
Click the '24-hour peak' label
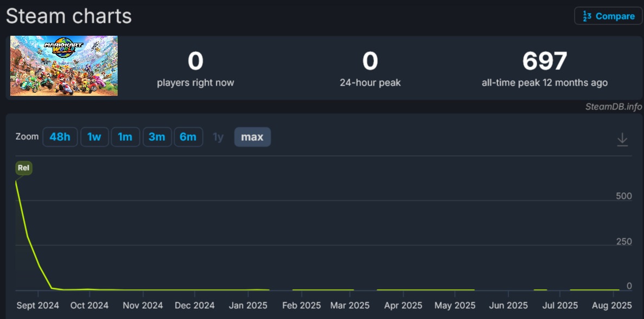pyautogui.click(x=370, y=82)
